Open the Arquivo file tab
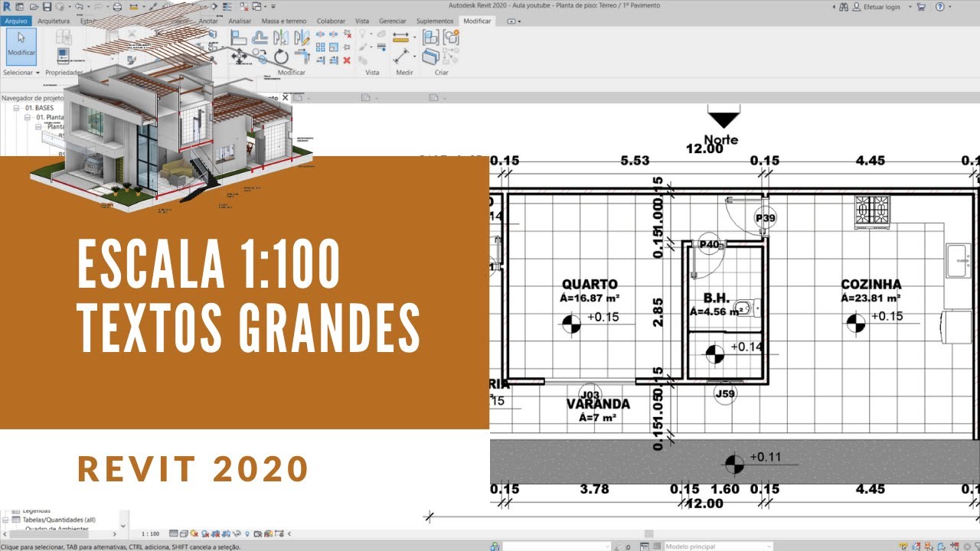 (x=15, y=21)
